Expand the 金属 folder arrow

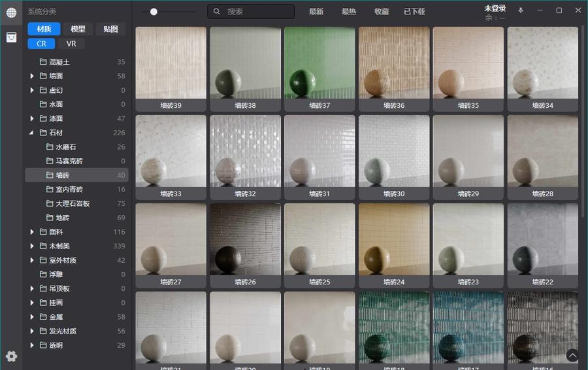pyautogui.click(x=32, y=316)
